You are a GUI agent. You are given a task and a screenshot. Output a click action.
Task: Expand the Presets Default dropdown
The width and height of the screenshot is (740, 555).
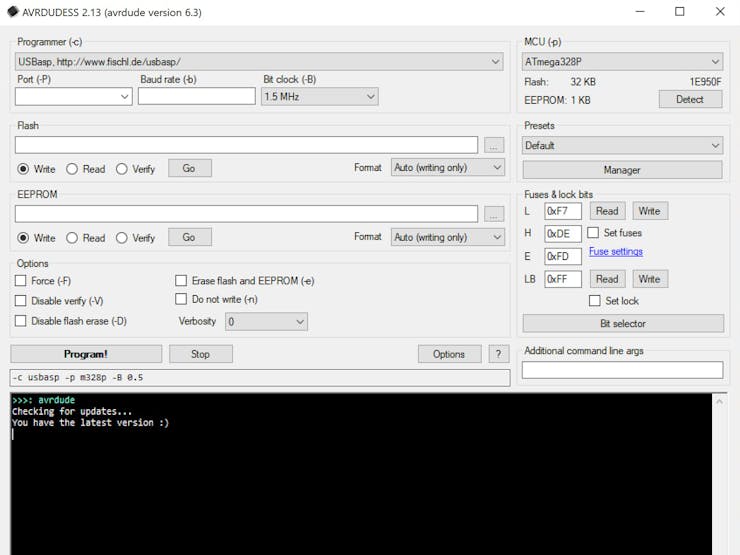[x=622, y=146]
